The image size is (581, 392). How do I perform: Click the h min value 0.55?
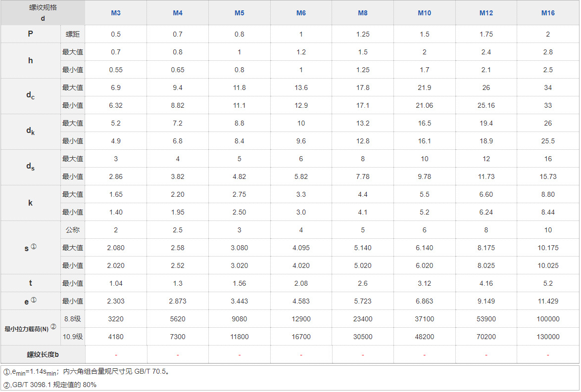pos(116,70)
